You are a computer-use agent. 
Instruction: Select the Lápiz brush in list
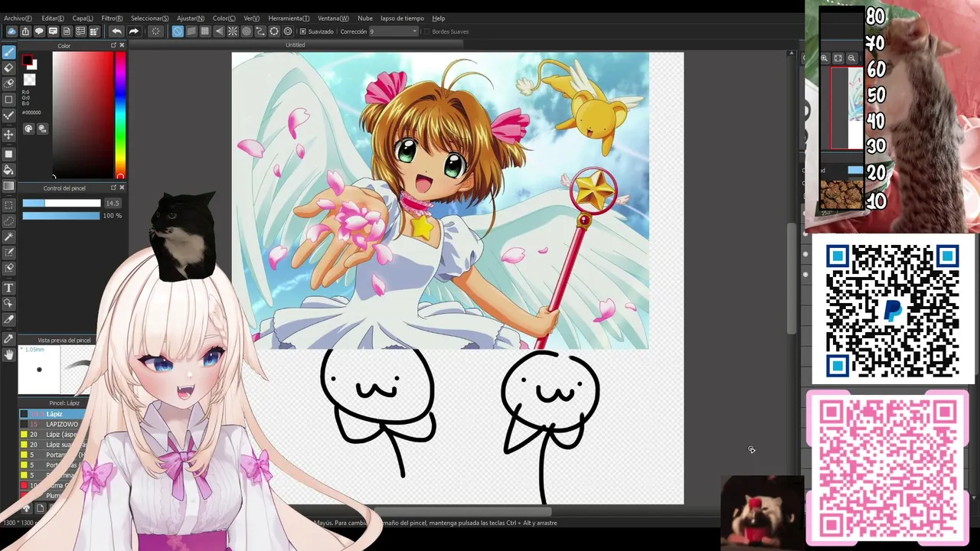click(52, 414)
